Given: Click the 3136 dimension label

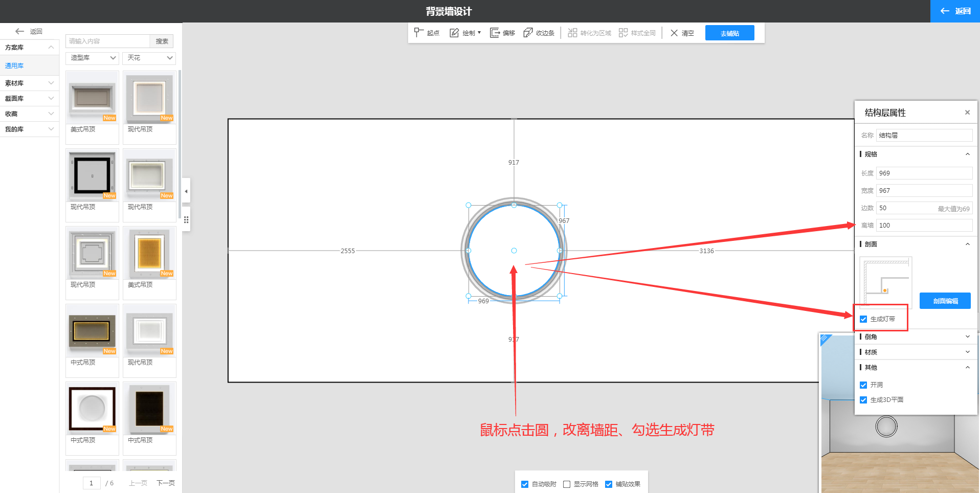Looking at the screenshot, I should [x=706, y=251].
